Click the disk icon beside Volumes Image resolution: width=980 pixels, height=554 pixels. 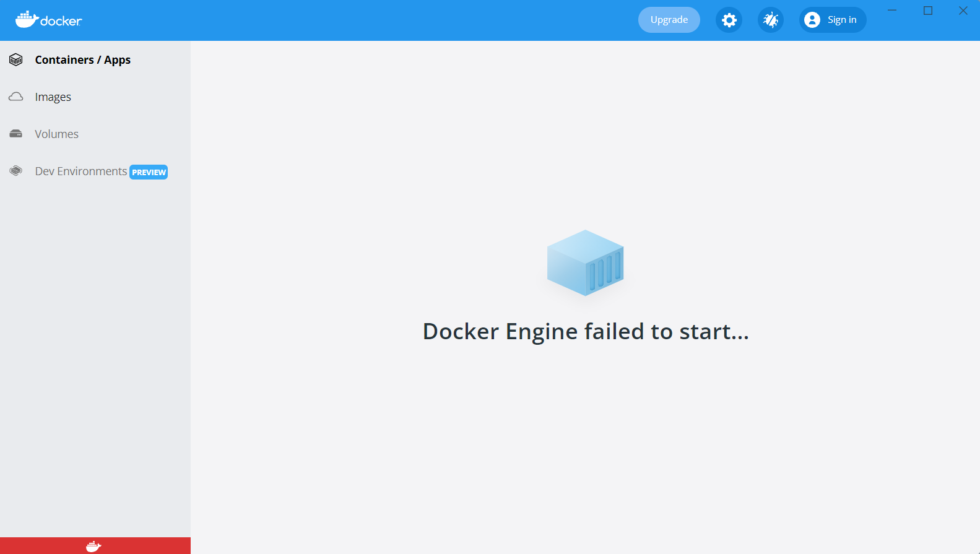tap(15, 134)
